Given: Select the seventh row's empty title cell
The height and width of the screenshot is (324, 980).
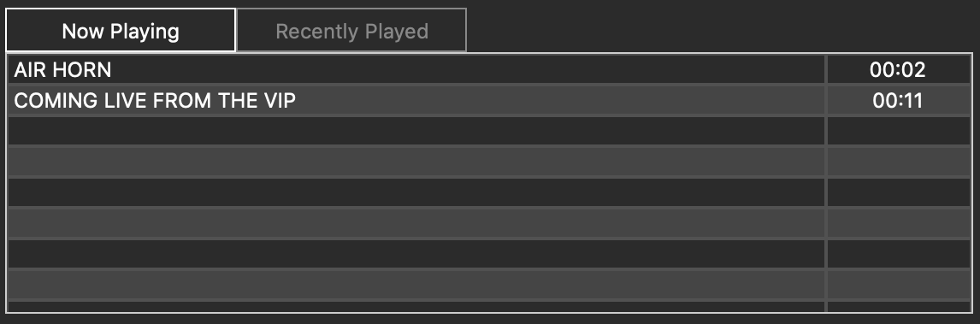Looking at the screenshot, I should click(416, 253).
